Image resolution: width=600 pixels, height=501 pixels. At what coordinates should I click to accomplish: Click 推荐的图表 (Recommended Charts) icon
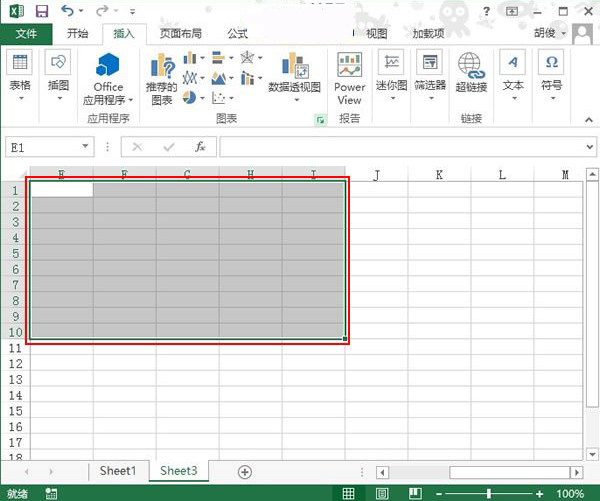coord(161,80)
